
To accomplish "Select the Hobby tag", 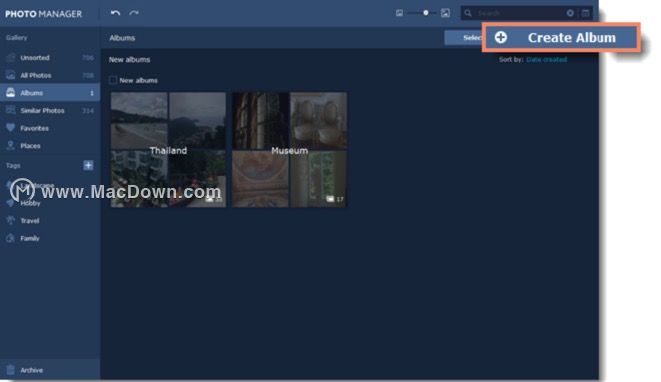I will coord(50,203).
